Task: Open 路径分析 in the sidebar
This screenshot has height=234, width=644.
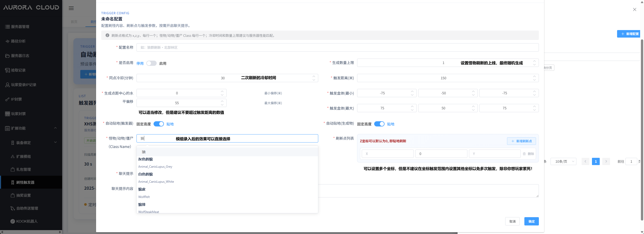Action: (x=18, y=41)
